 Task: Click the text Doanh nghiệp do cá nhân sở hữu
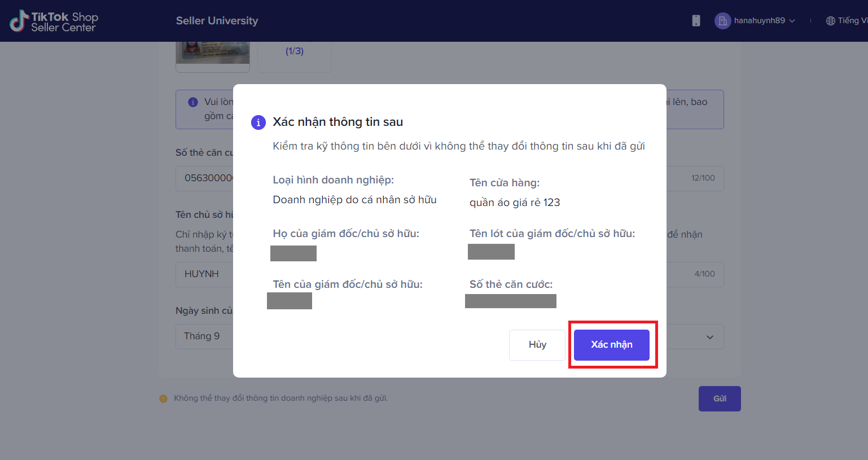tap(354, 200)
